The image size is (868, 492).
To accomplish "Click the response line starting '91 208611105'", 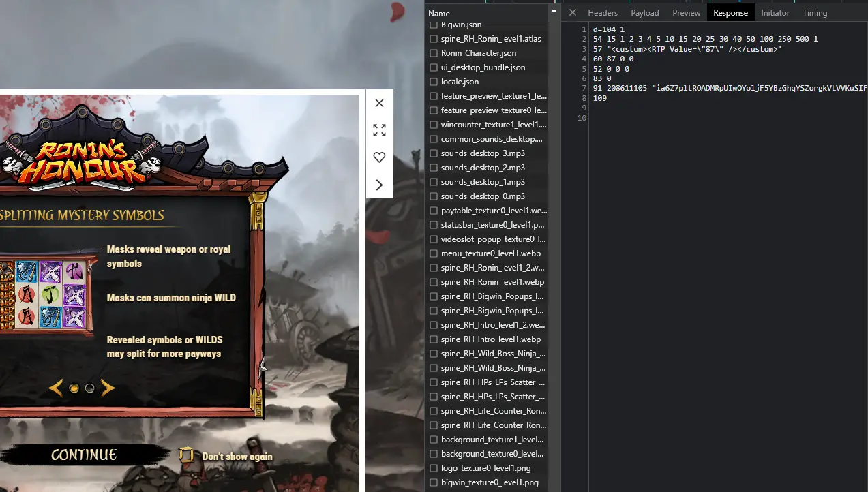I will [x=730, y=89].
